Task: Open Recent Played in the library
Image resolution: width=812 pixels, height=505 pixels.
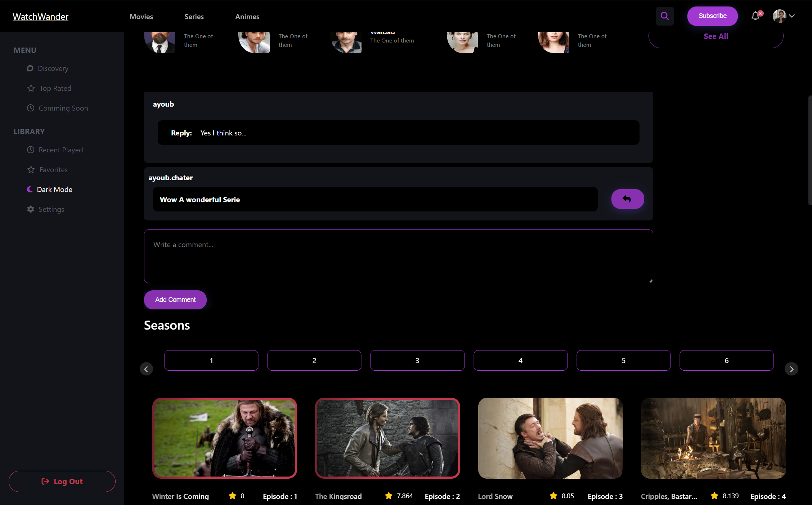Action: (55, 150)
